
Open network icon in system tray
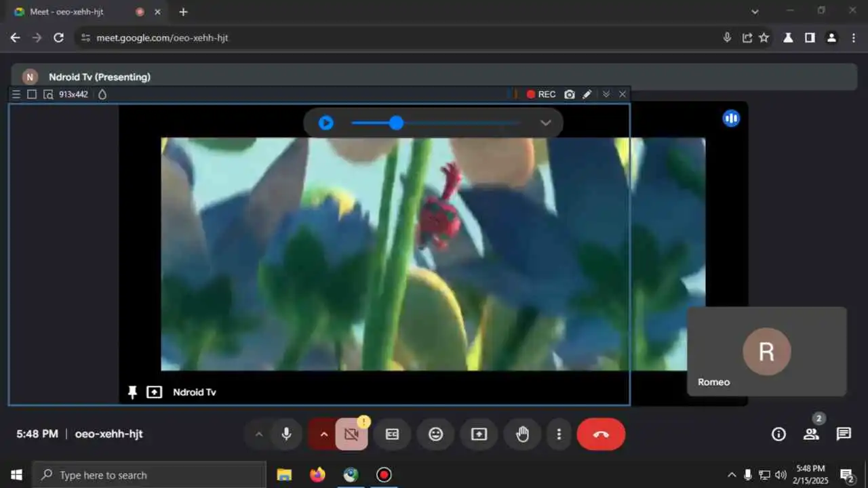[764, 474]
